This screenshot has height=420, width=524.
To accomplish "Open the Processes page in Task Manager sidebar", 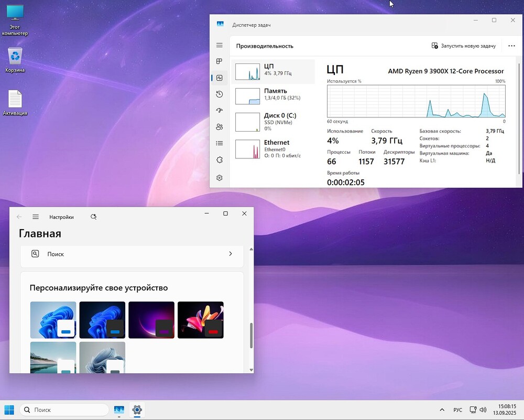I will tap(220, 61).
